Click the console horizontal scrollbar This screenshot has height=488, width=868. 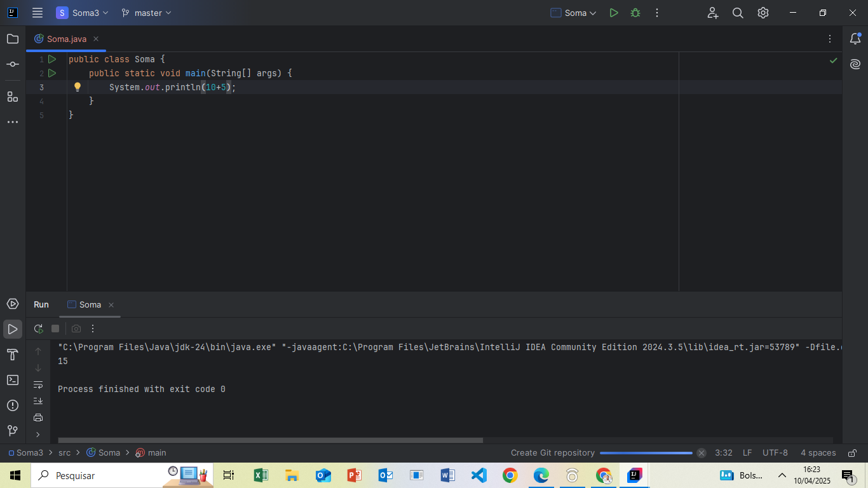coord(270,440)
